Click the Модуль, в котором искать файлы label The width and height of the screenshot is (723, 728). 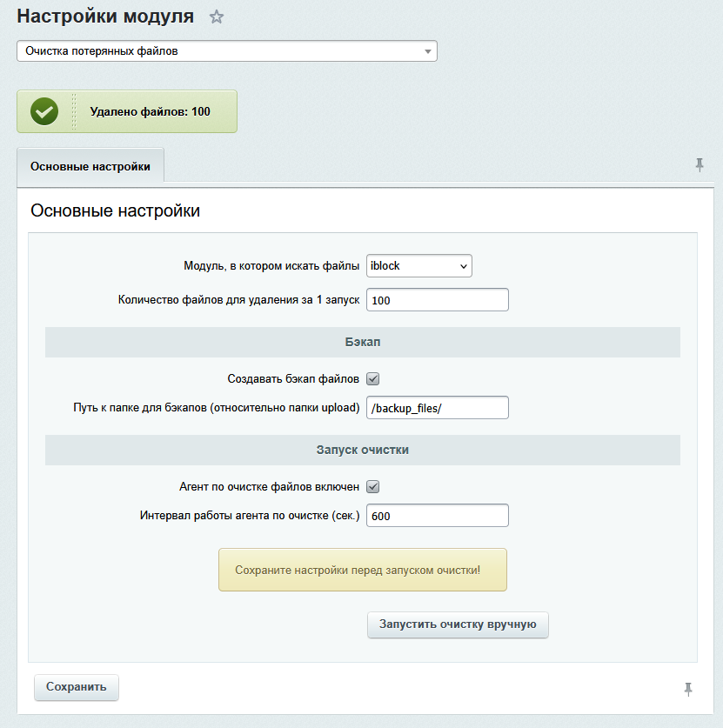tap(271, 266)
